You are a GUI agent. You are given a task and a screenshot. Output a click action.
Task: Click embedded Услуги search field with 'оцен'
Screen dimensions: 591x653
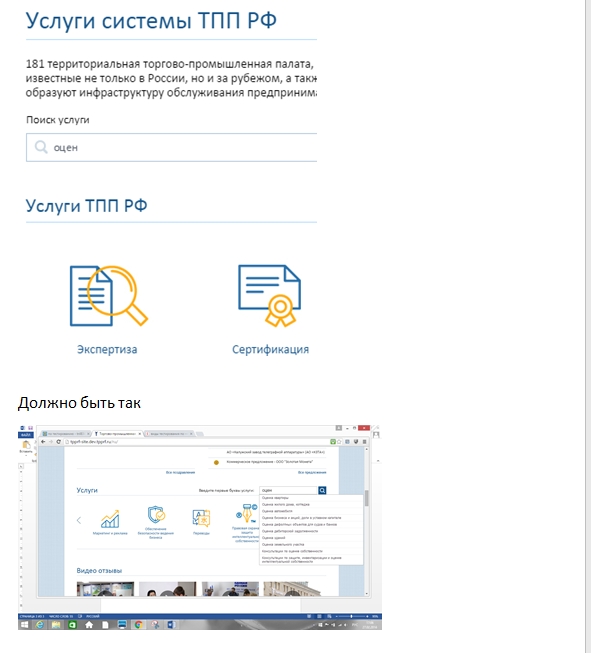[x=289, y=491]
